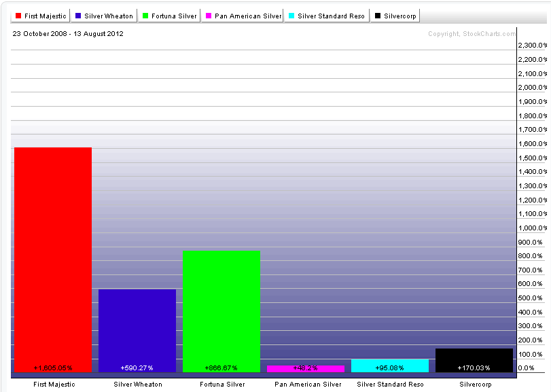Click the +590.27% value label
Screen dimensions: 551x392
pos(137,368)
